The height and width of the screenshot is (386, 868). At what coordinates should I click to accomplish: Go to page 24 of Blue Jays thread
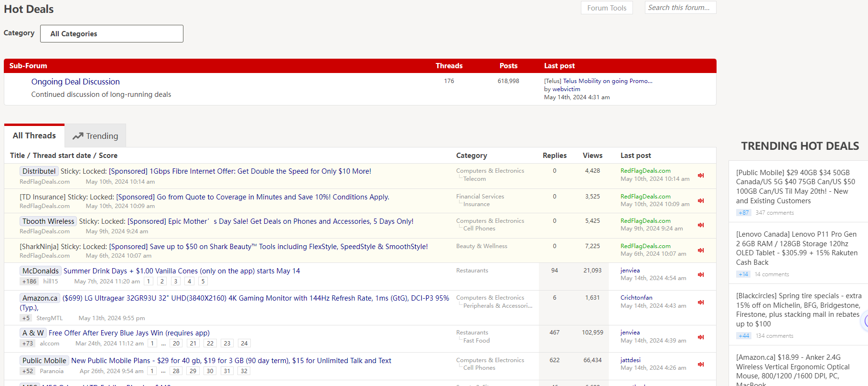pos(244,344)
